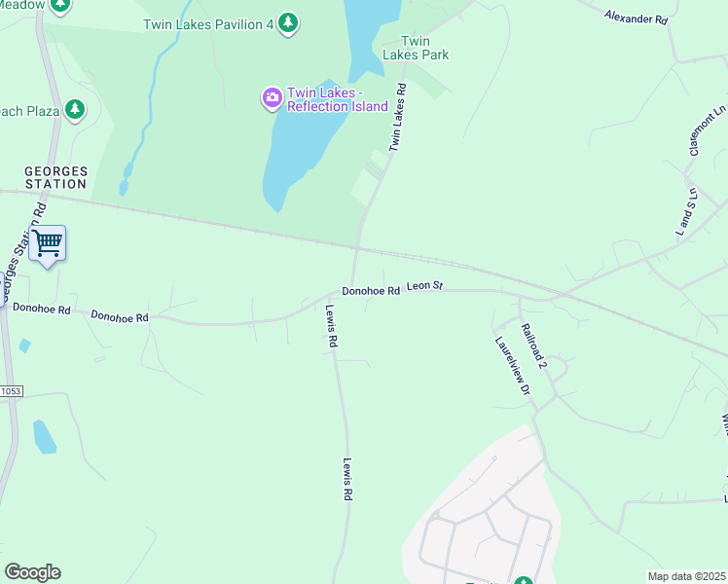Click the Railroad 2 street label
Screen dimensions: 728x584
534,346
